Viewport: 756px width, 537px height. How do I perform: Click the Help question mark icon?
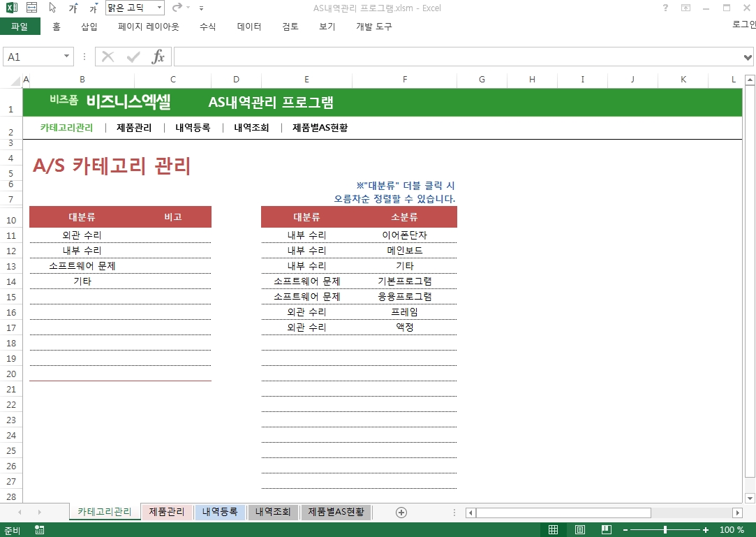pyautogui.click(x=665, y=8)
